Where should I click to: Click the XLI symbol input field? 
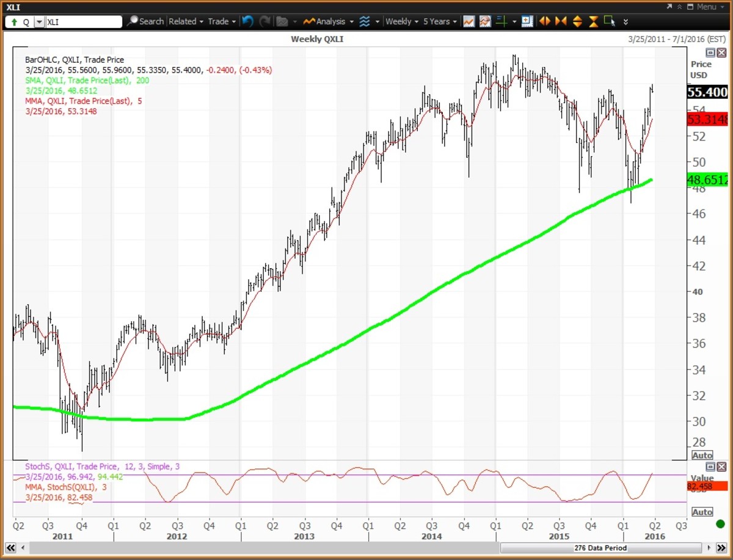click(x=83, y=21)
